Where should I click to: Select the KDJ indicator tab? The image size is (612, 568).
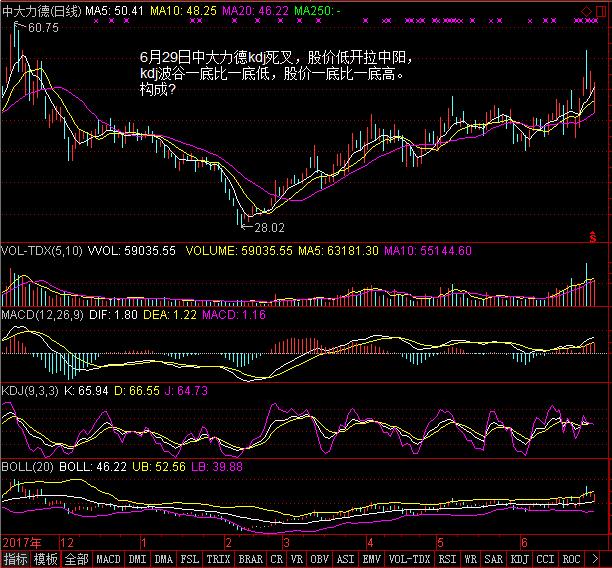(520, 559)
